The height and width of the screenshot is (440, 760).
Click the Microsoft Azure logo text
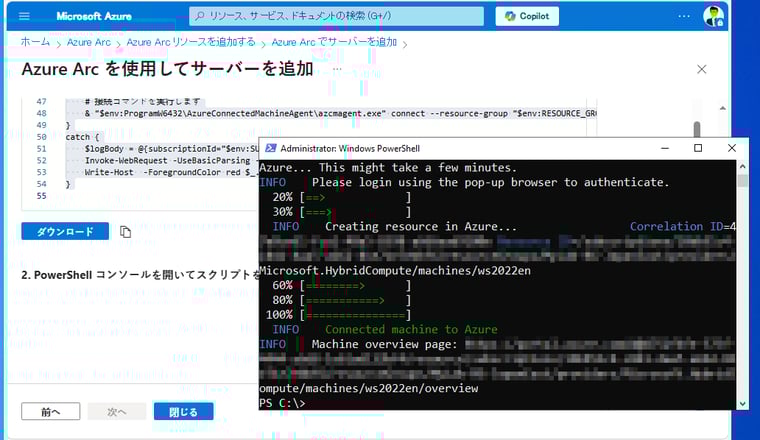pos(94,16)
